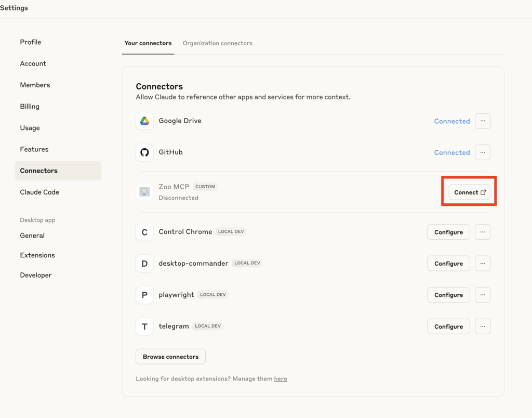Connect the Zoo MCP custom connector

pyautogui.click(x=469, y=192)
